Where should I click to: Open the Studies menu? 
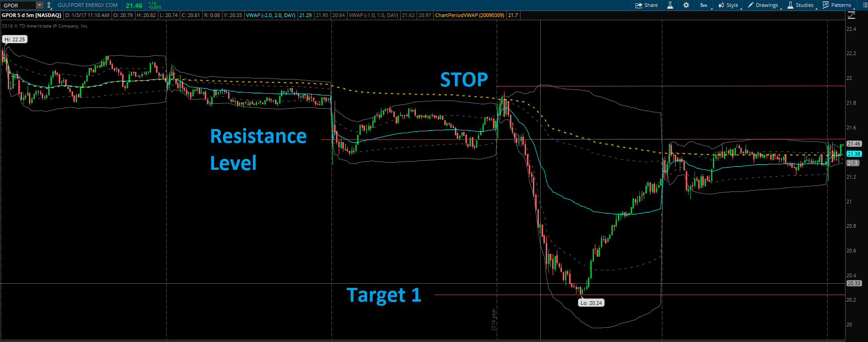801,5
